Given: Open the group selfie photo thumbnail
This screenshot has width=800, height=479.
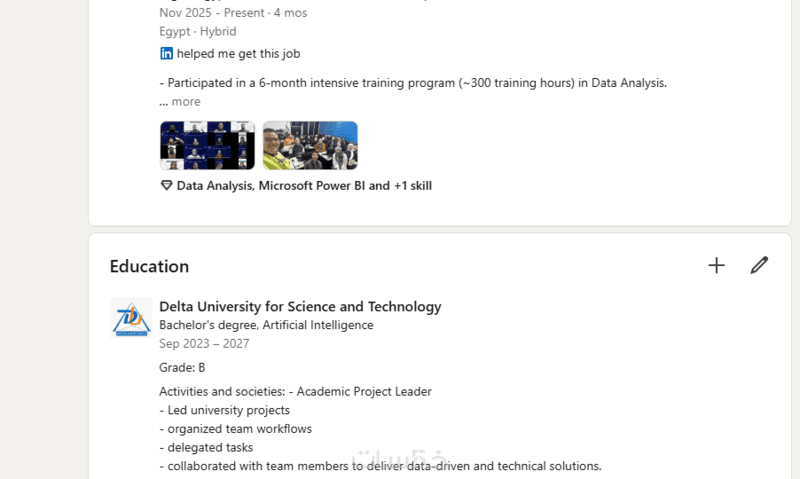Looking at the screenshot, I should tap(310, 145).
